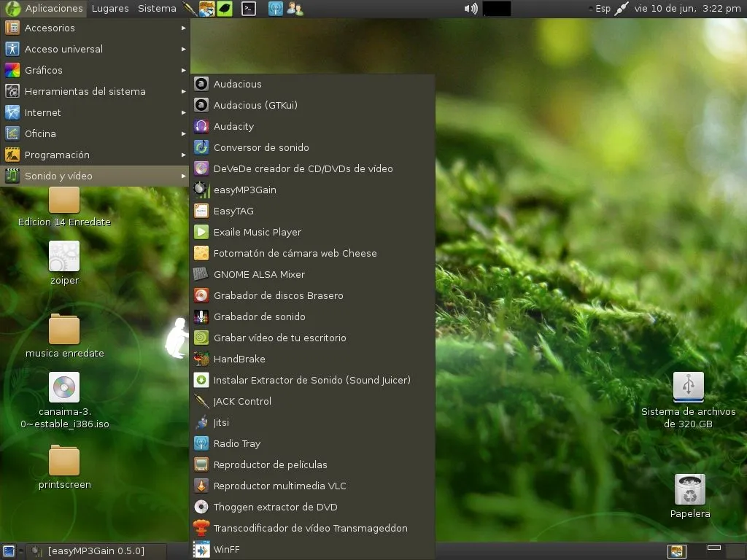
Task: Open the Radio Tray application
Action: [236, 443]
